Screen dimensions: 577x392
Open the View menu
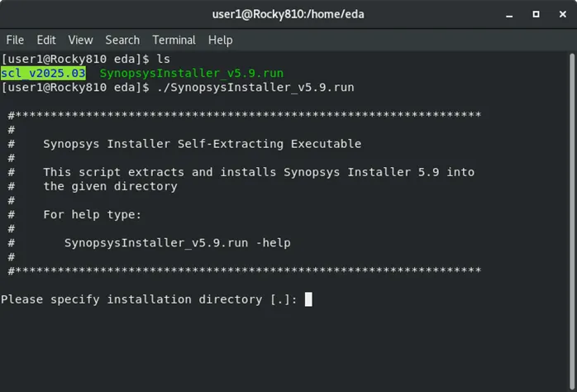80,40
